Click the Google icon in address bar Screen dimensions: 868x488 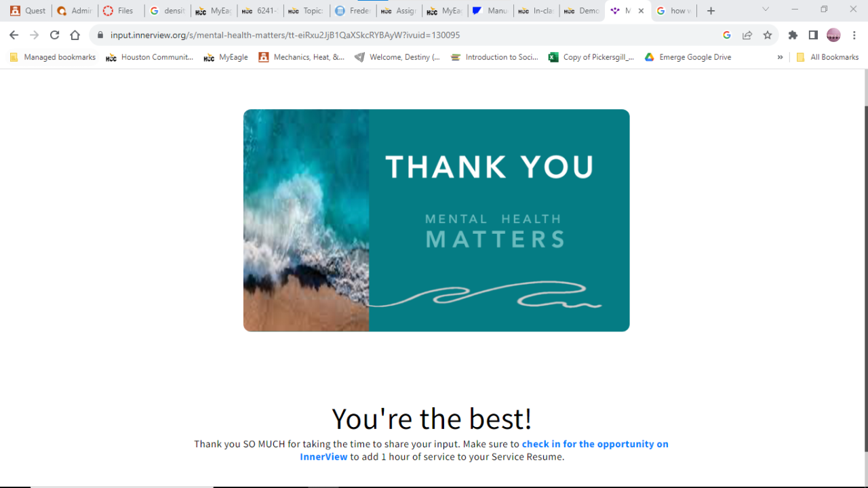click(727, 35)
